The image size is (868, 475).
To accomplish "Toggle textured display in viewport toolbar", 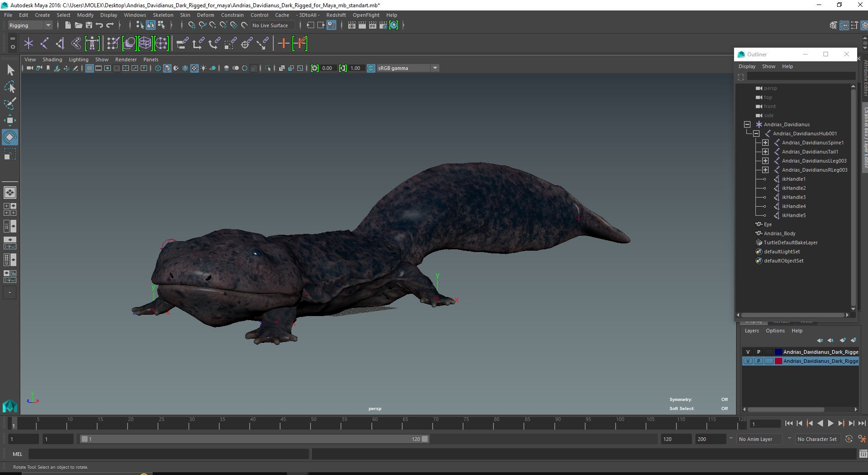I will [194, 68].
